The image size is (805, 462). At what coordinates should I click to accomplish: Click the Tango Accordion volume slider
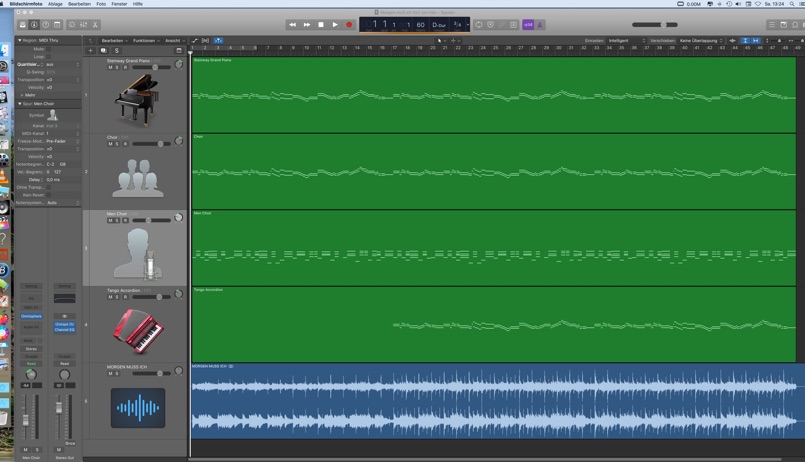click(x=151, y=297)
